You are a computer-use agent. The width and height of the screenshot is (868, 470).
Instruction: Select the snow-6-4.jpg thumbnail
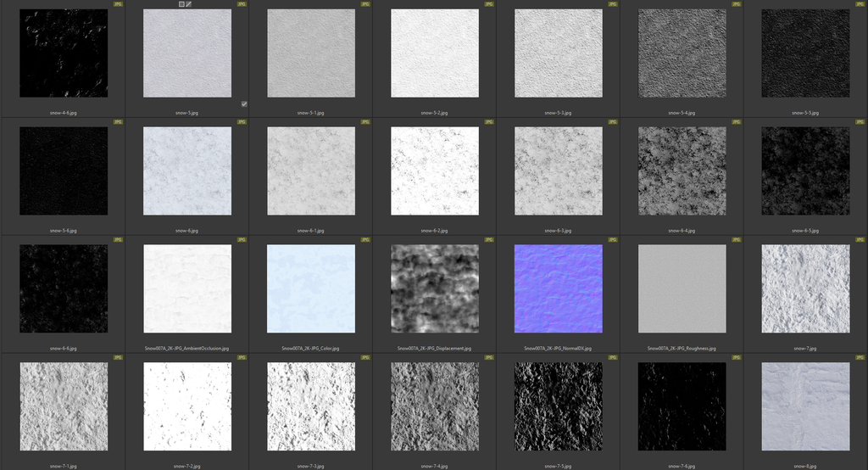pos(682,171)
